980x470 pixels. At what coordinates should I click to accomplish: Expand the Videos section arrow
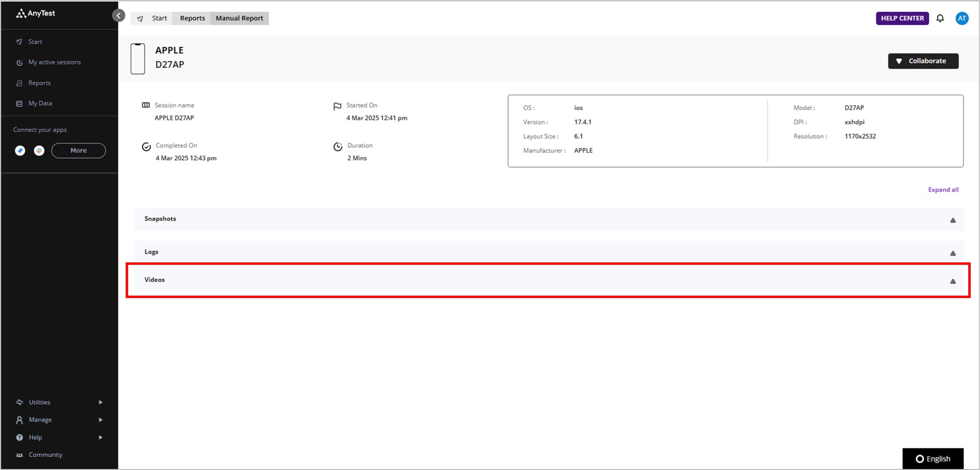coord(953,282)
